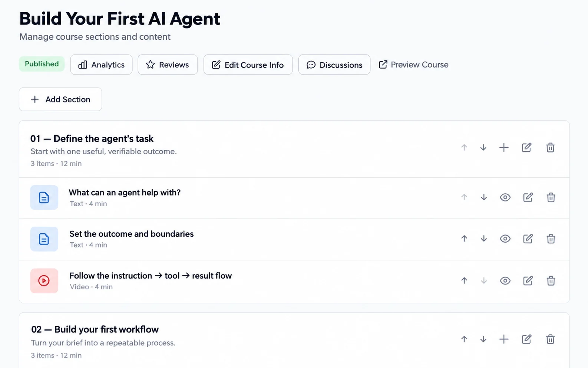Open the Preview Course link
The width and height of the screenshot is (588, 368).
(x=413, y=65)
